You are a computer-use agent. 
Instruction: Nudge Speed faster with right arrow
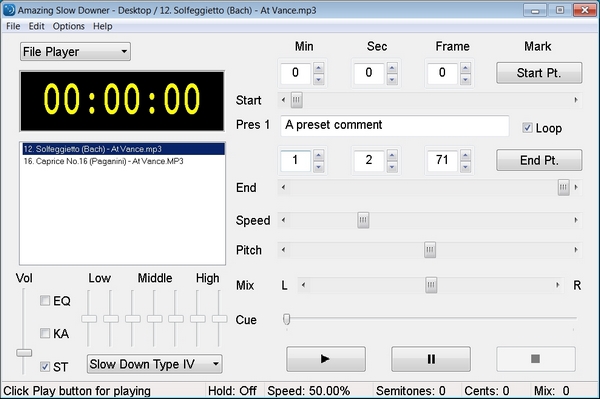pyautogui.click(x=576, y=220)
